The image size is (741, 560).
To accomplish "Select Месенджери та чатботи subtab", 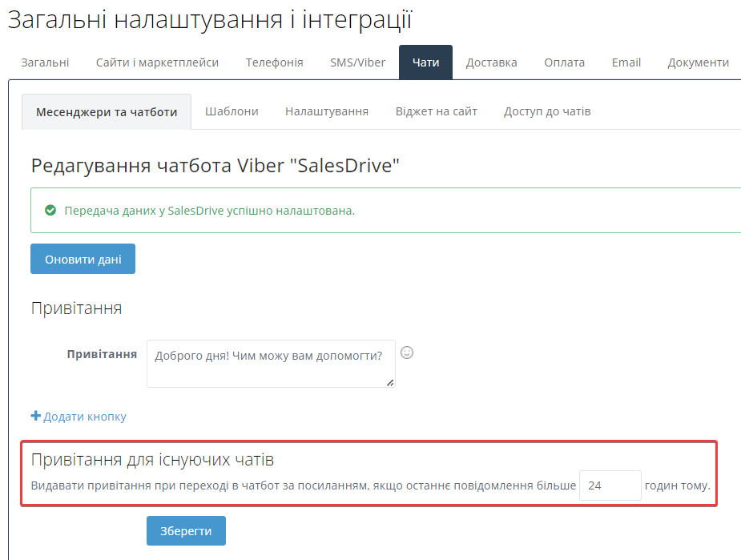I will 107,112.
